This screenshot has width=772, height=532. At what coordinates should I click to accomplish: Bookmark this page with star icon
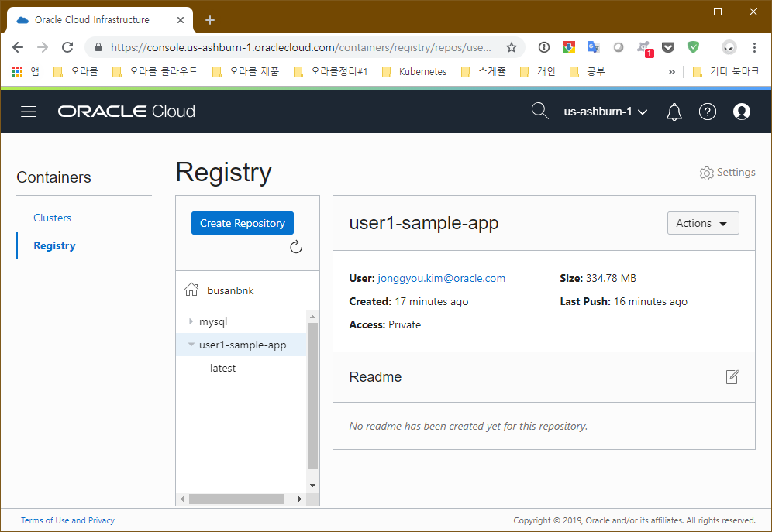(x=512, y=47)
